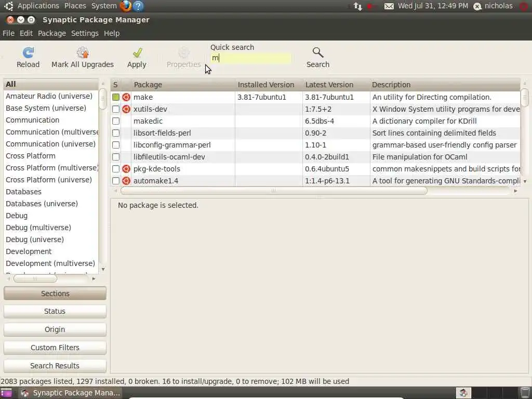Click the Sections filter button
Image resolution: width=532 pixels, height=399 pixels.
click(55, 294)
